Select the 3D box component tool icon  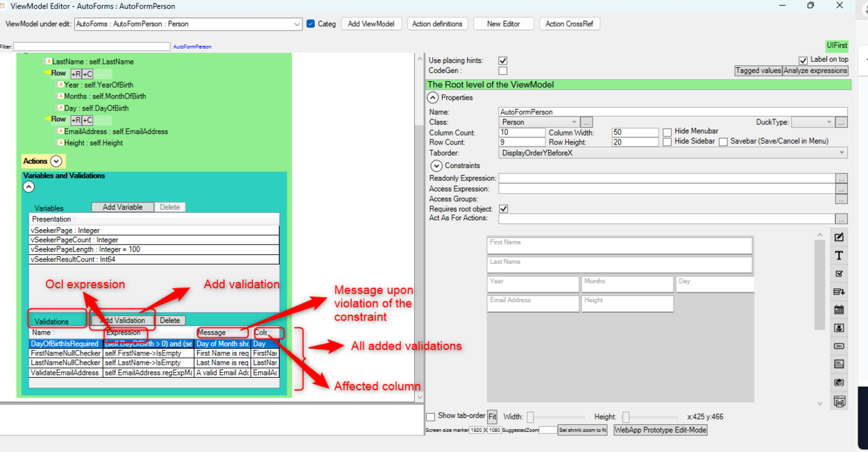pyautogui.click(x=839, y=383)
